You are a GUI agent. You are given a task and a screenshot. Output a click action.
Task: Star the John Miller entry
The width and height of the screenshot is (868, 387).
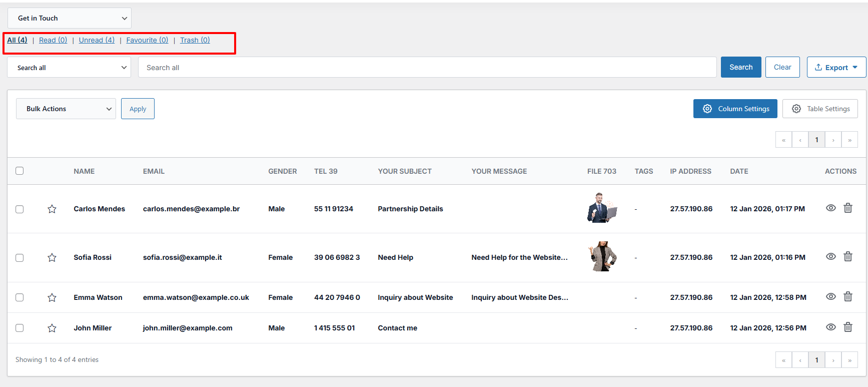click(x=52, y=328)
